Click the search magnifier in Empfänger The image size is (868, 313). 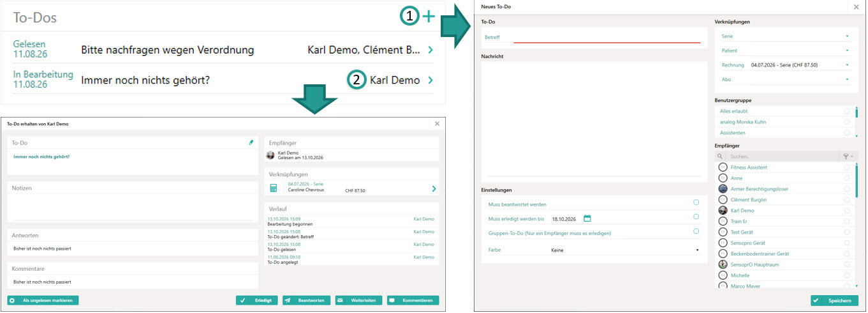(x=720, y=156)
